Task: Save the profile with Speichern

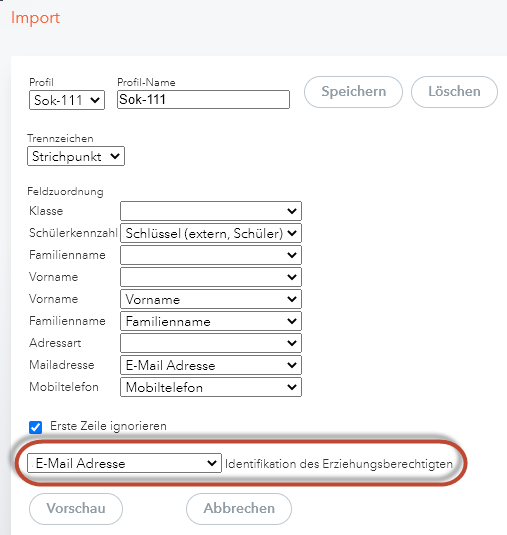Action: tap(353, 92)
